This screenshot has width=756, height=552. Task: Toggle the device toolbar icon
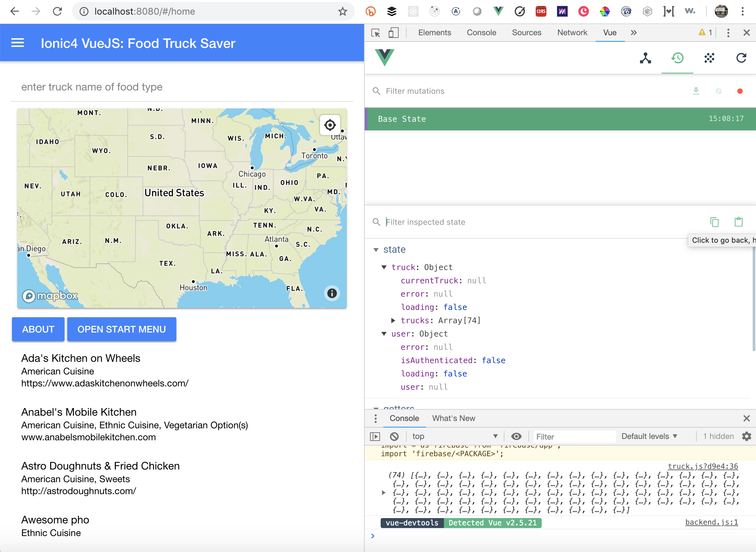[x=393, y=33]
